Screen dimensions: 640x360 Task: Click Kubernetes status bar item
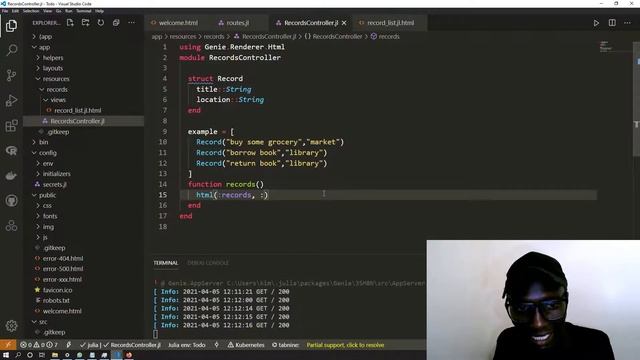246,345
